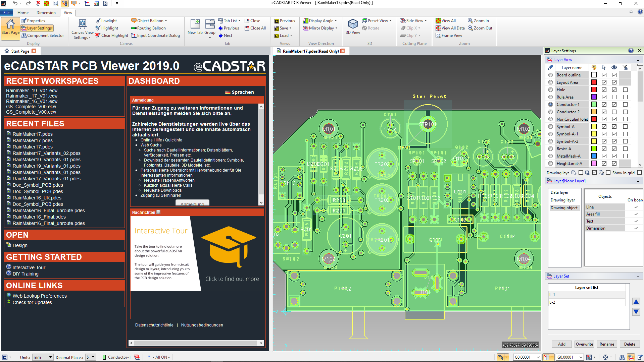
Task: Select Drawing layer in Layer list
Action: pyautogui.click(x=562, y=200)
